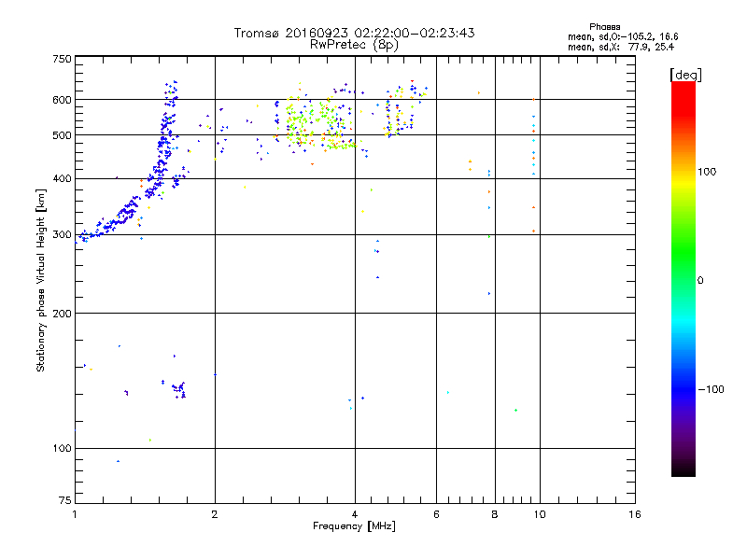Screen dimensions: 747x560
Task: Click the y-axis tick label '600'
Action: coord(63,100)
